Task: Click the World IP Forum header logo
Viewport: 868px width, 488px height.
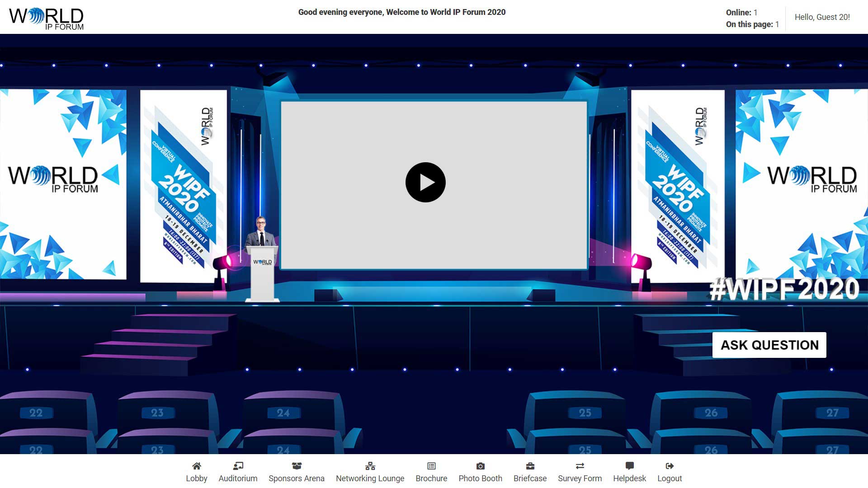Action: [47, 19]
